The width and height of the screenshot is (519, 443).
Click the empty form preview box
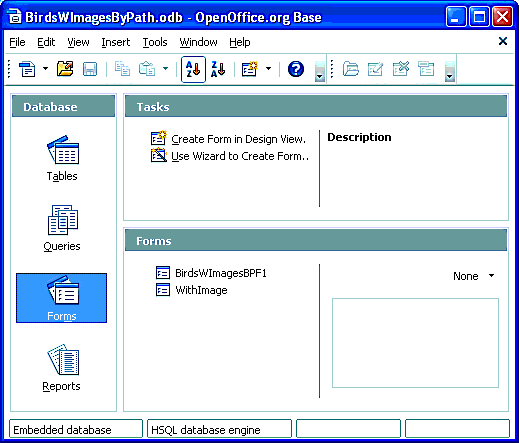pos(415,343)
